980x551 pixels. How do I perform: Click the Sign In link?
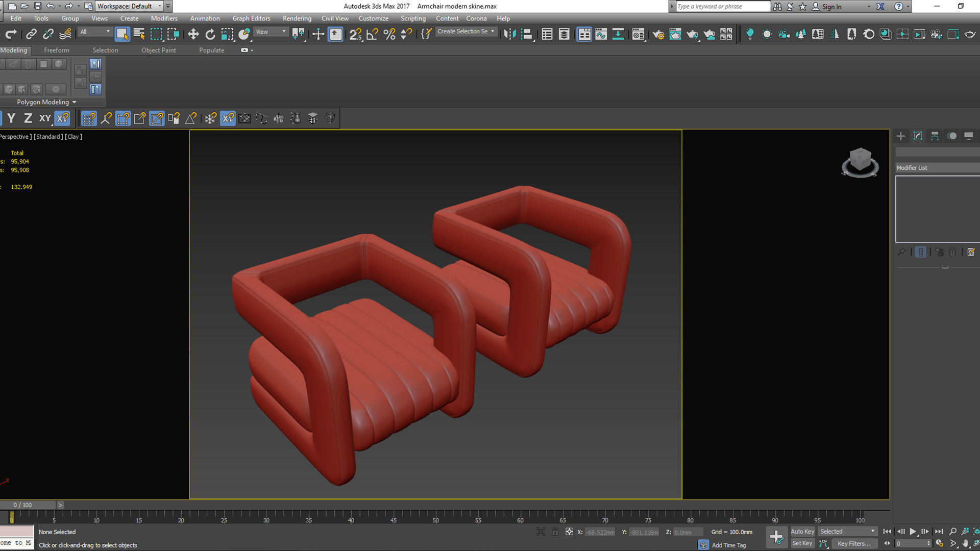coord(831,7)
